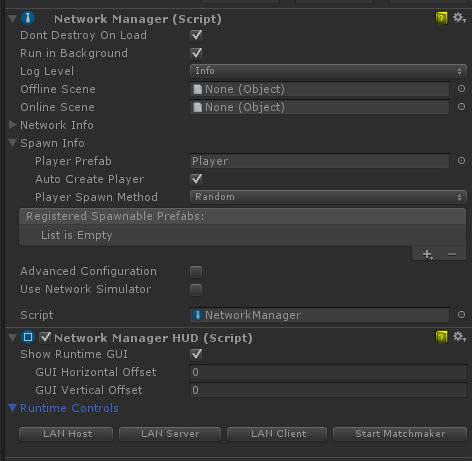Toggle Show Runtime GUI checkbox
This screenshot has width=472, height=461.
tap(196, 354)
